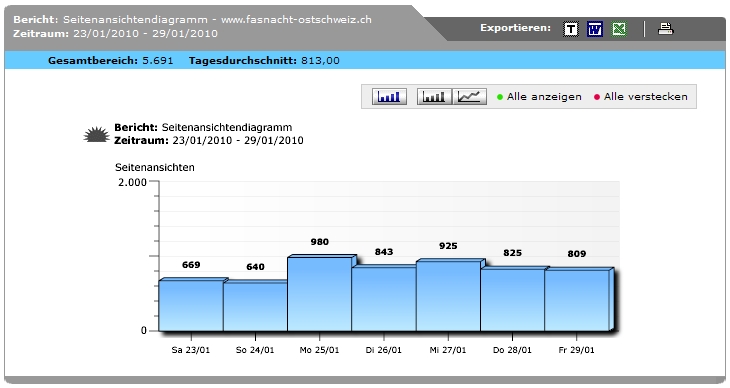This screenshot has width=730, height=388.
Task: Export report to Excel spreadsheet
Action: click(619, 29)
